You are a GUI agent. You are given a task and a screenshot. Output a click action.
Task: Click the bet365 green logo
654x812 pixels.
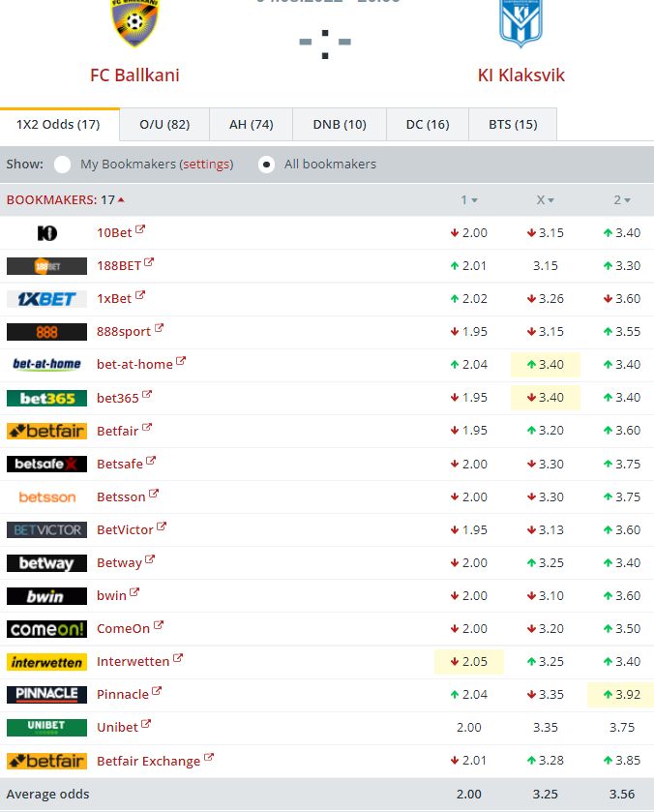pyautogui.click(x=46, y=398)
